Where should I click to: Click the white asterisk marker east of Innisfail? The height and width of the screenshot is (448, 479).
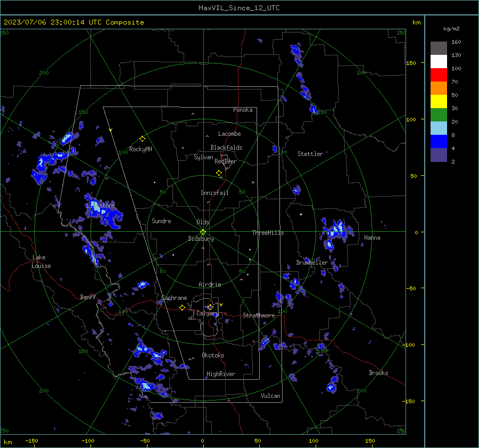pyautogui.click(x=253, y=183)
